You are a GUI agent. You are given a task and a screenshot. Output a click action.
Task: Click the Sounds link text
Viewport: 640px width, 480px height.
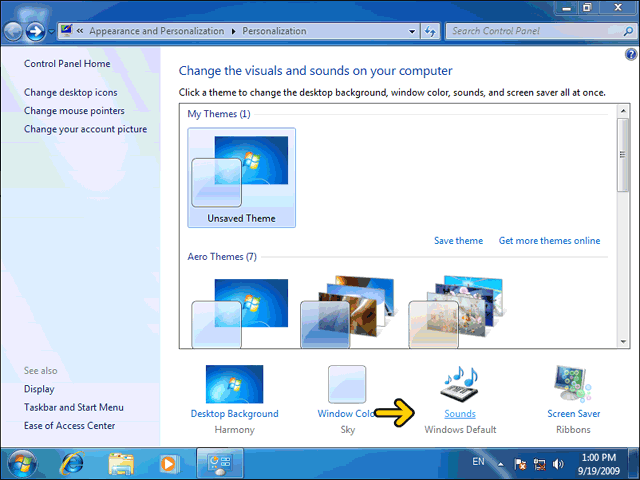(460, 414)
